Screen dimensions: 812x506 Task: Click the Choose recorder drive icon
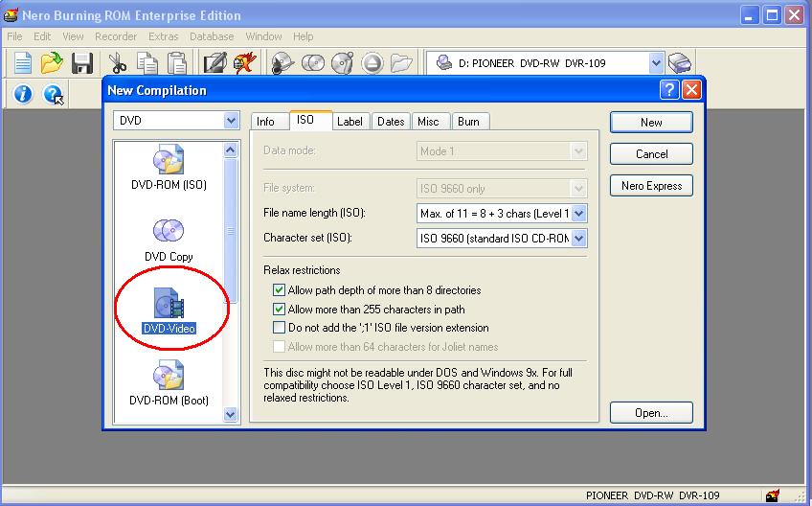[680, 63]
